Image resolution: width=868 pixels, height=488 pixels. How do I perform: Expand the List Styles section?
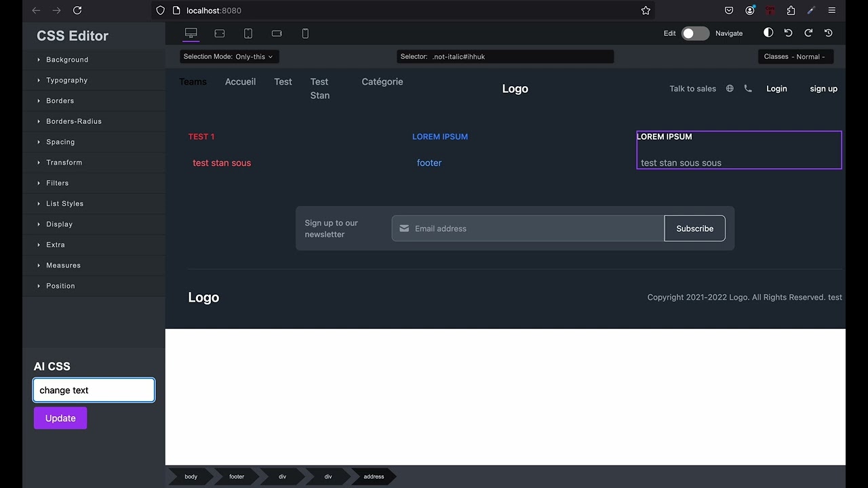tap(94, 203)
